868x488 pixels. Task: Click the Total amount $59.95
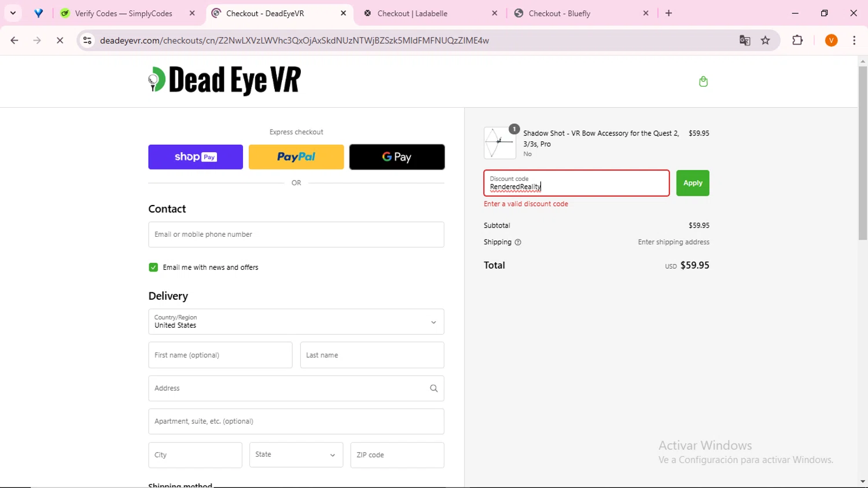pos(694,265)
